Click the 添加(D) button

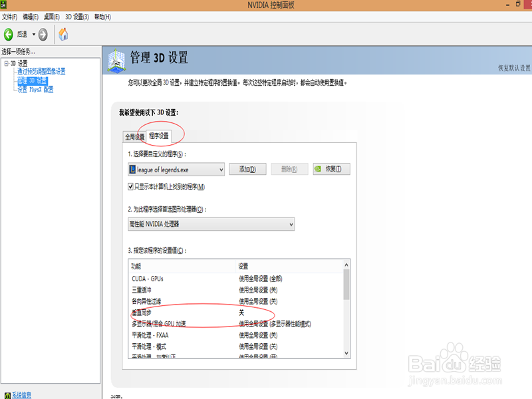tap(247, 169)
